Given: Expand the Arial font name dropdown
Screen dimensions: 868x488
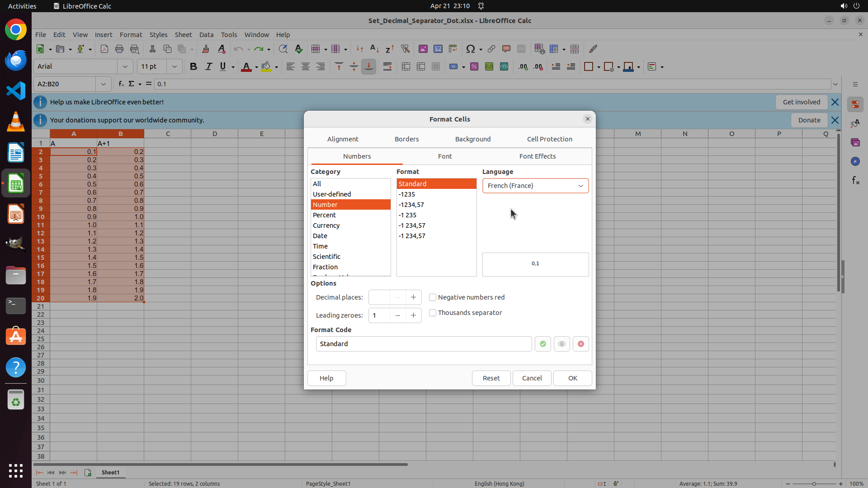Looking at the screenshot, I should tap(125, 66).
